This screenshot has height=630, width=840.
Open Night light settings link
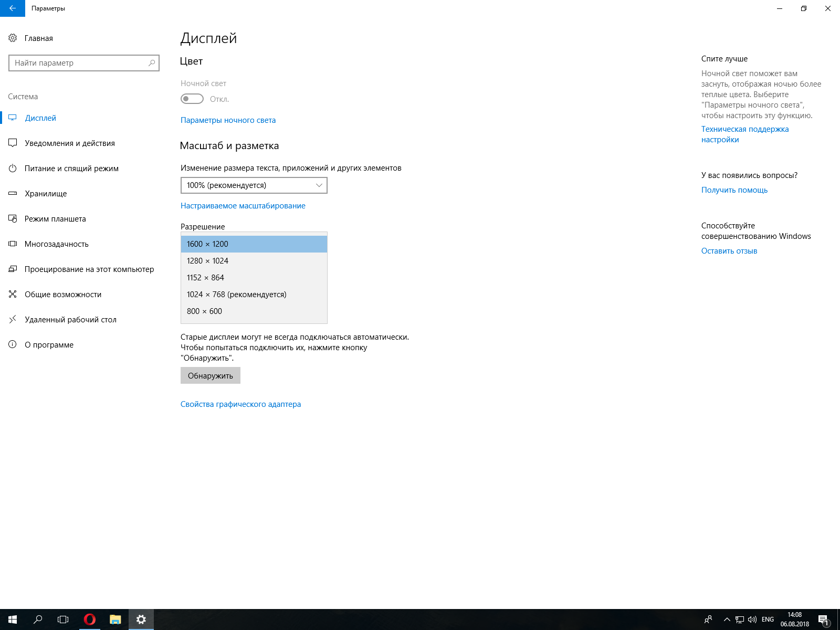coord(228,120)
